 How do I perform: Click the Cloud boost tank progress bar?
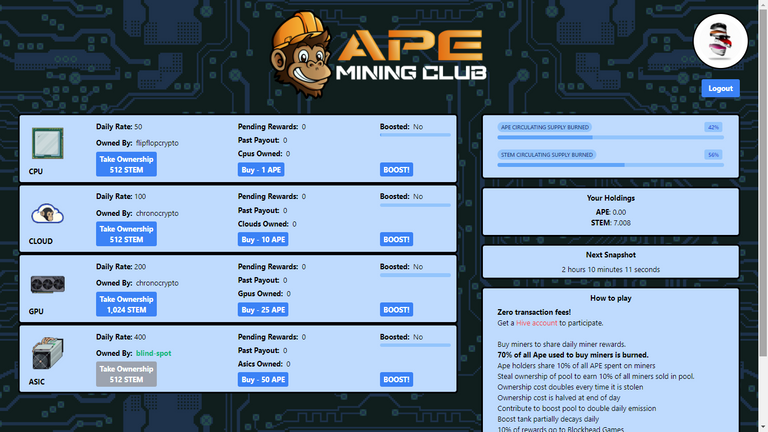415,205
